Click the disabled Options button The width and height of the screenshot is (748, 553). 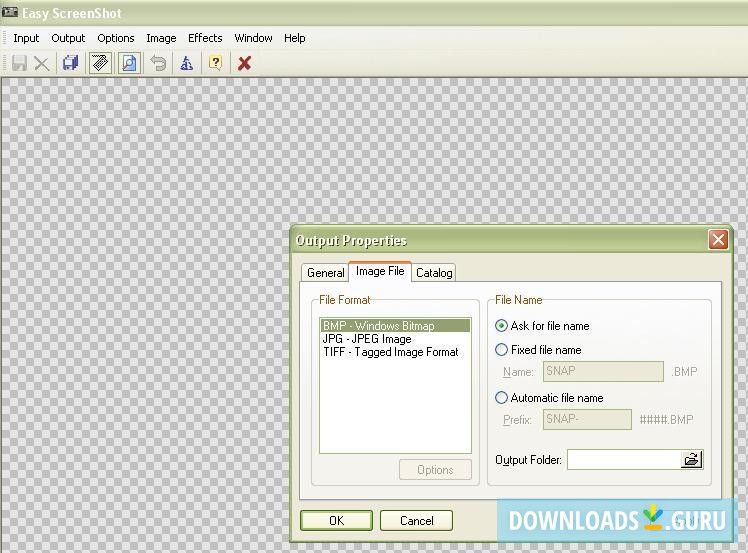click(435, 470)
